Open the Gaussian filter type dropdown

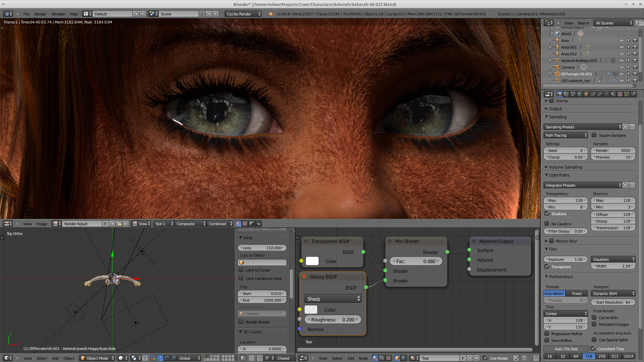613,259
